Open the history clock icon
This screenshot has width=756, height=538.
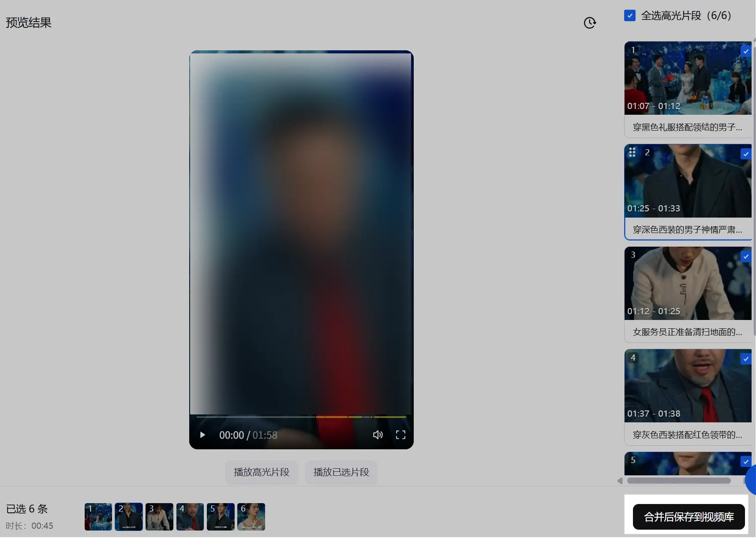(x=590, y=23)
